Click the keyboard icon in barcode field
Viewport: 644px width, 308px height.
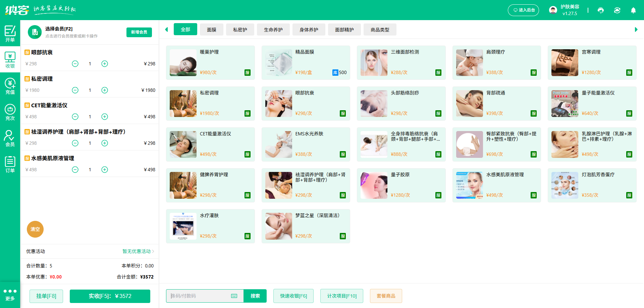(234, 296)
